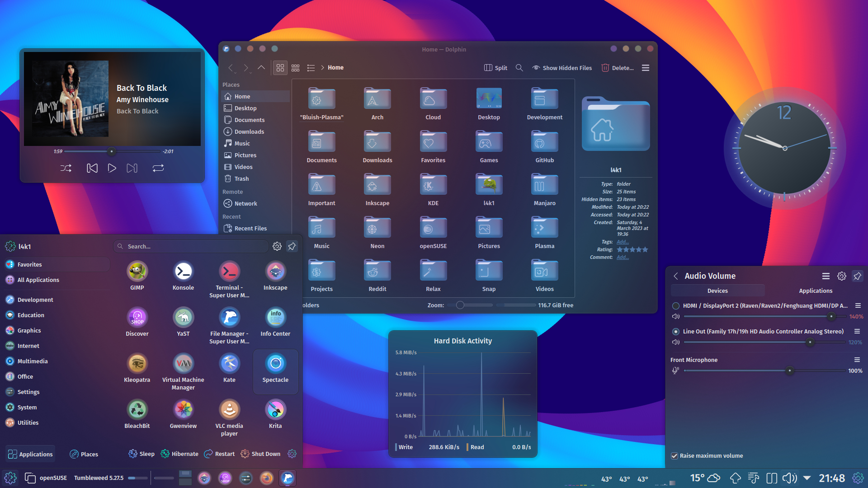
Task: Select the GitHub folder
Action: 544,146
